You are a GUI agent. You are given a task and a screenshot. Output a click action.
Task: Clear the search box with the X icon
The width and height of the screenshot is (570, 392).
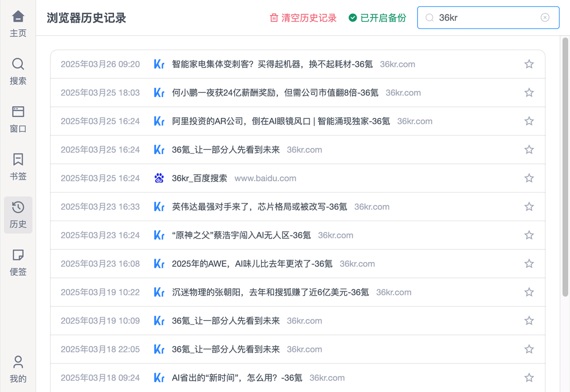tap(545, 18)
